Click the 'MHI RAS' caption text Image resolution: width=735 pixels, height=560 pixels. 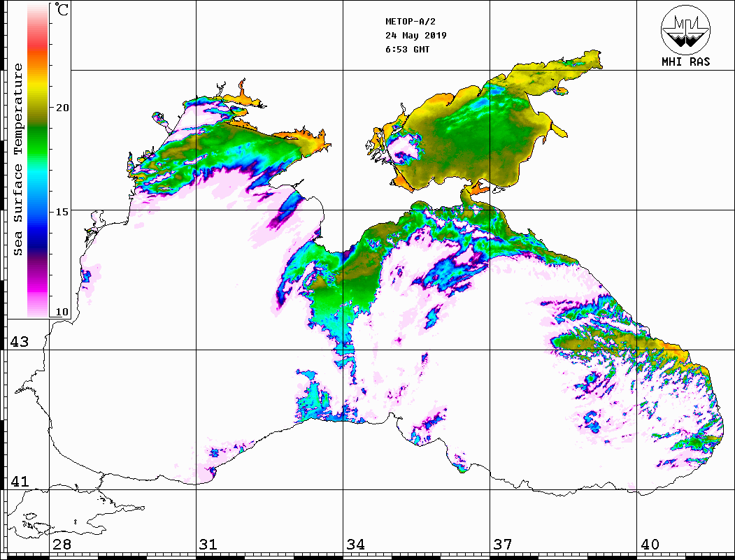686,62
